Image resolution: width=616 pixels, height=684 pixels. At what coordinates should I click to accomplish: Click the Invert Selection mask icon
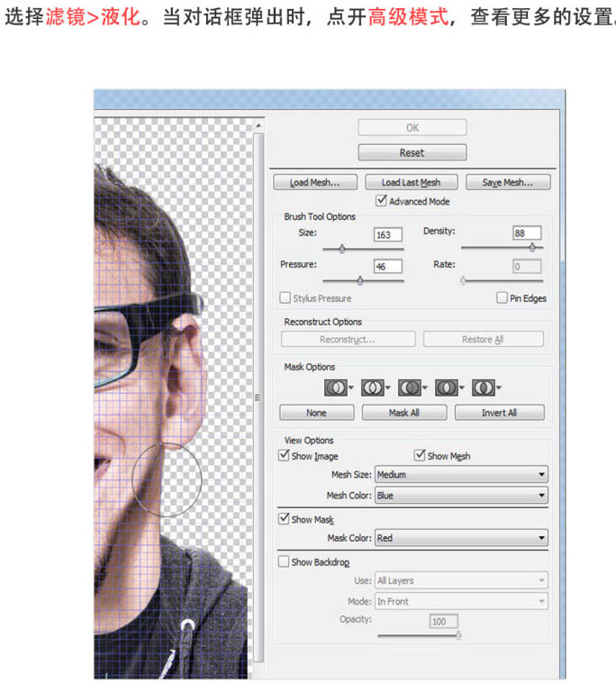click(483, 388)
